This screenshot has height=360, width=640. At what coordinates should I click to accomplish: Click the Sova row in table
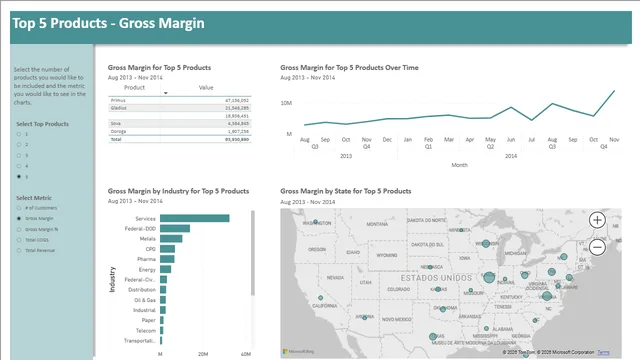coord(180,123)
